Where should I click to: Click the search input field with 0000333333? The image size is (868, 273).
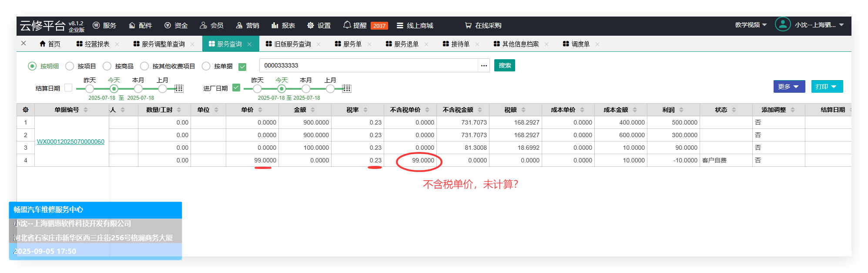(x=368, y=66)
